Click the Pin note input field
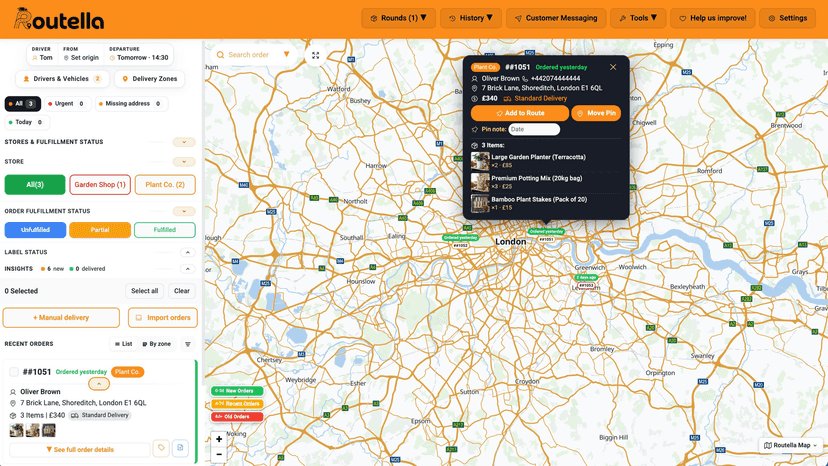828x466 pixels. pos(534,129)
